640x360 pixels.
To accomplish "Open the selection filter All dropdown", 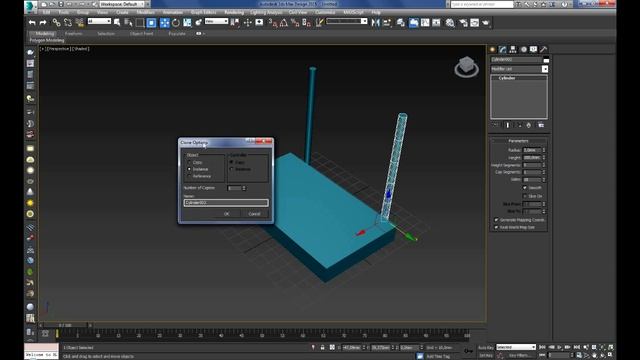I will click(x=99, y=21).
